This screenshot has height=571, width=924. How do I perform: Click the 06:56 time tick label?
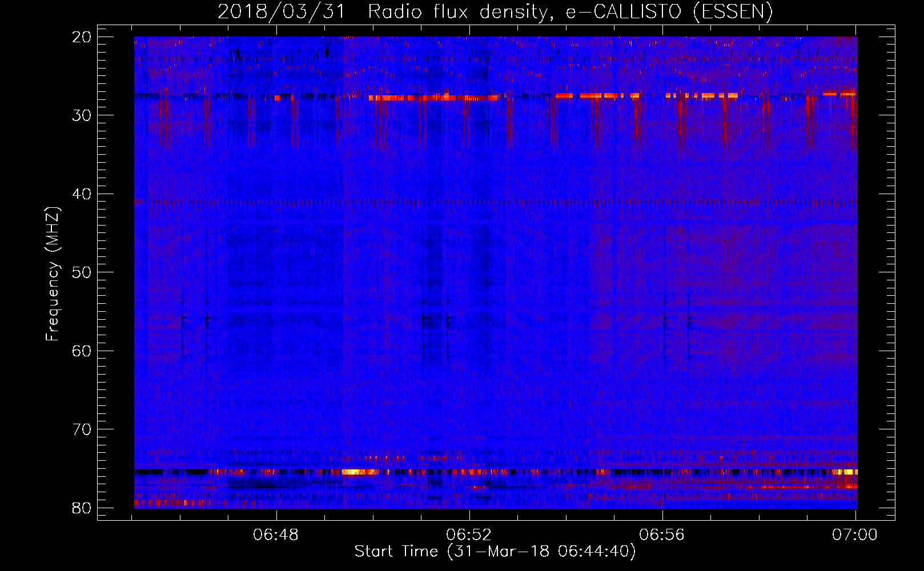pyautogui.click(x=662, y=535)
